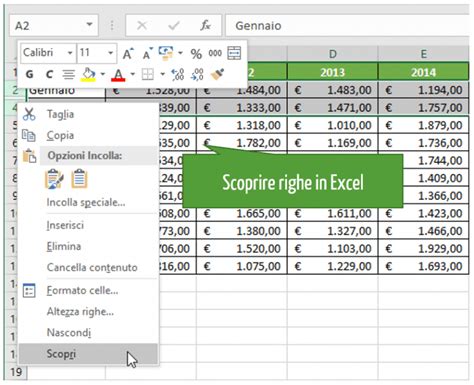Screen dimensions: 474x385
Task: Select Incolla speciale... menu item
Action: click(88, 202)
